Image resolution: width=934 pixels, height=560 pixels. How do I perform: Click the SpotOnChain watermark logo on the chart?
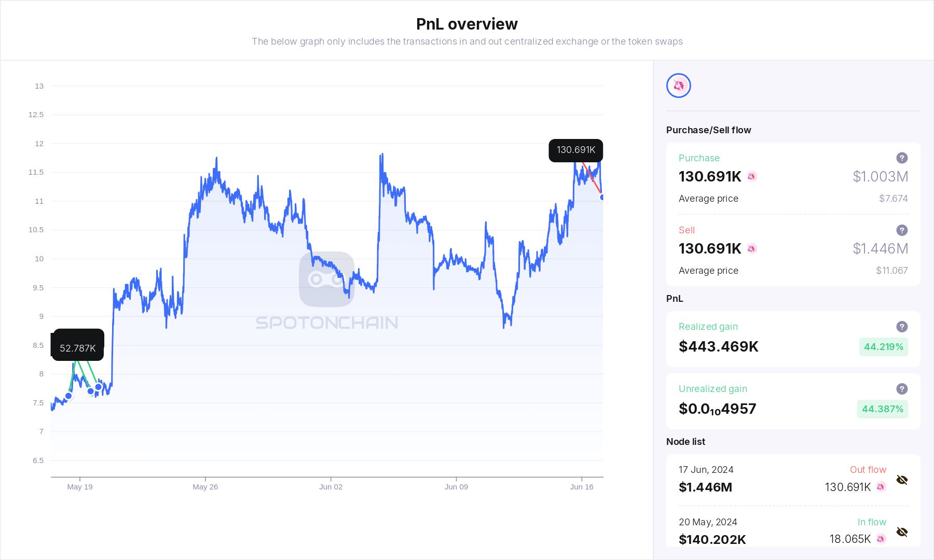pos(326,280)
